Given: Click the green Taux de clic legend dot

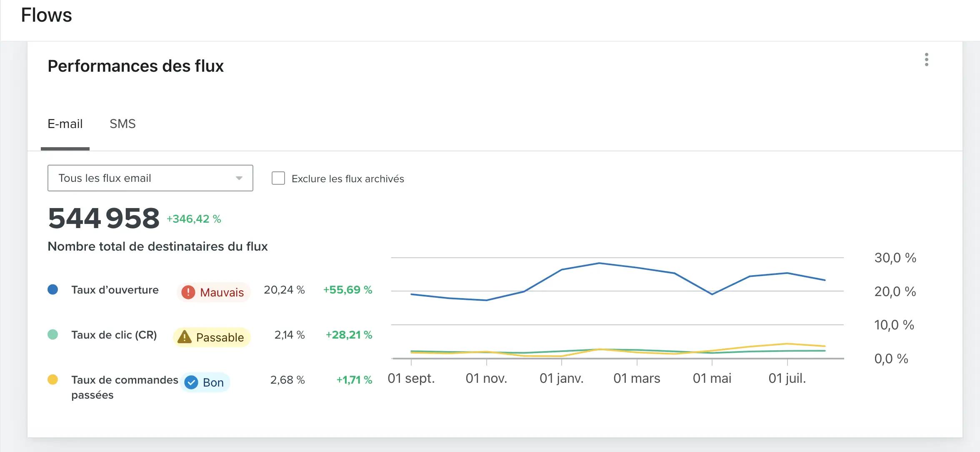Looking at the screenshot, I should [53, 334].
